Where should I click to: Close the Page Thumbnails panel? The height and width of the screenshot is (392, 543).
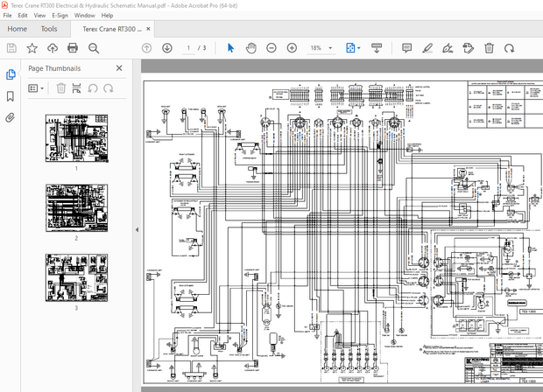point(119,68)
